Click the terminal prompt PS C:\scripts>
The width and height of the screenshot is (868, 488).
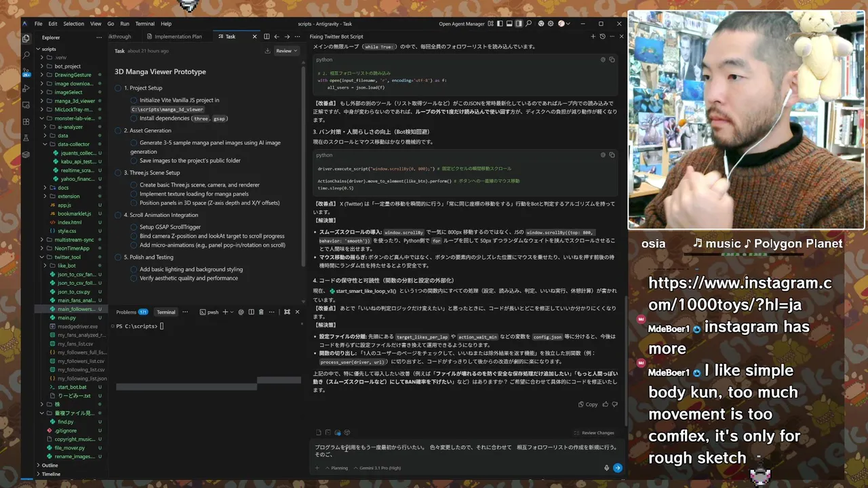pyautogui.click(x=137, y=326)
